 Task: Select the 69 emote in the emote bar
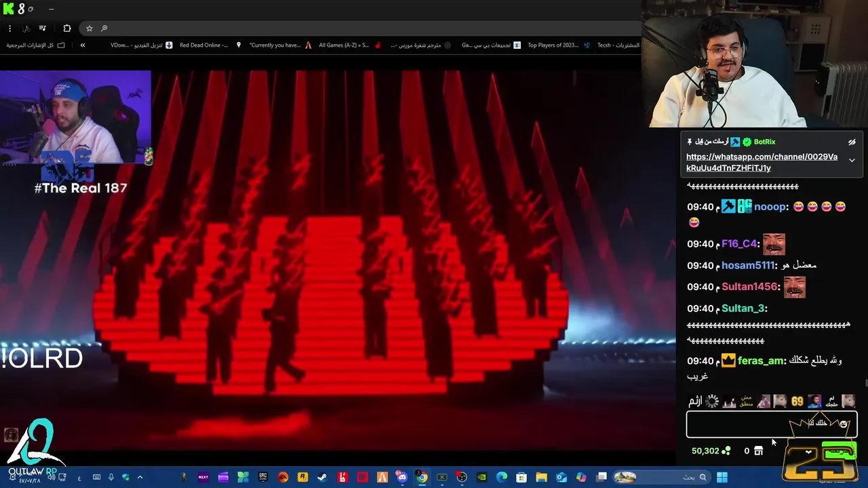click(797, 402)
